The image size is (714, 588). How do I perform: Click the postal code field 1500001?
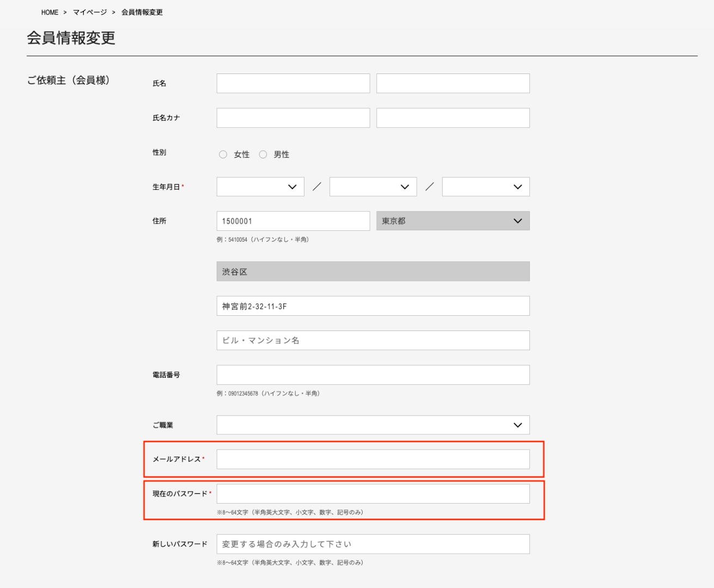coord(293,221)
